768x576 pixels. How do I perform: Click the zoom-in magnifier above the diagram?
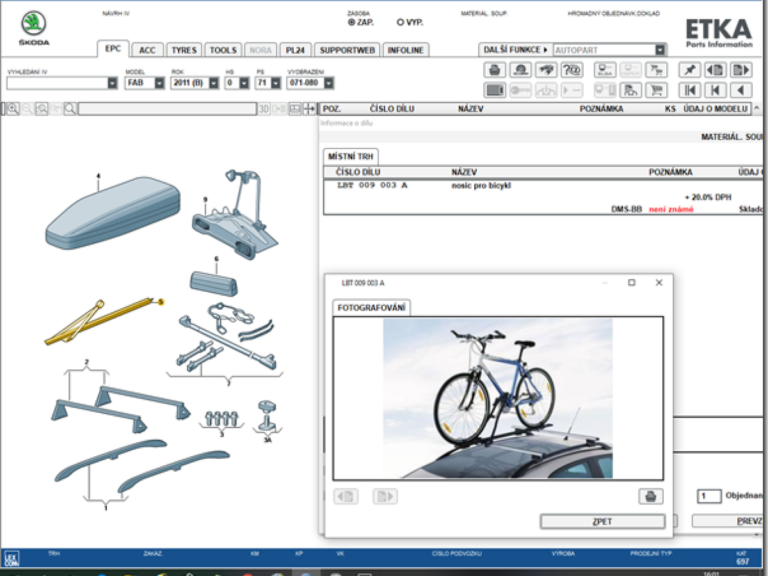10,108
